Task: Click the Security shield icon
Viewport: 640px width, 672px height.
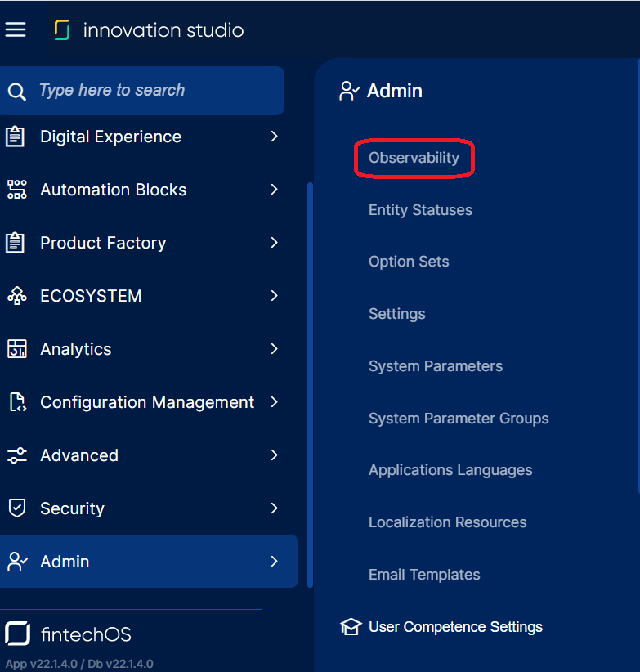Action: (x=16, y=508)
